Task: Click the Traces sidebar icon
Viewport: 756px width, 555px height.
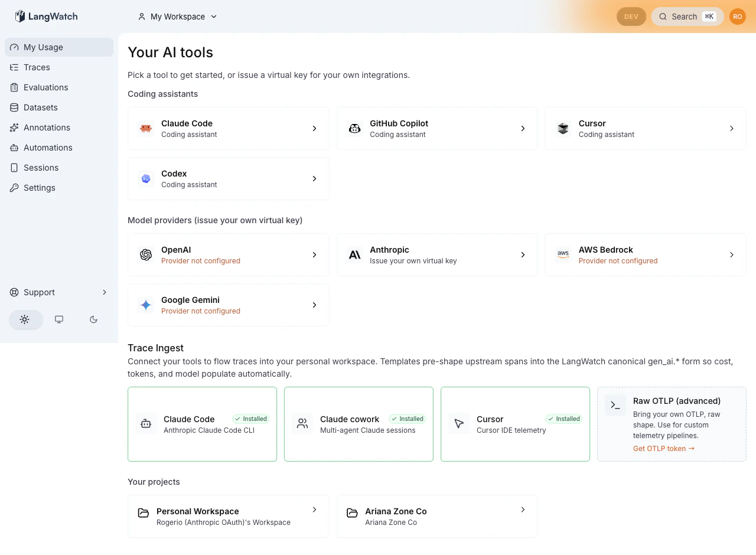Action: (x=14, y=67)
